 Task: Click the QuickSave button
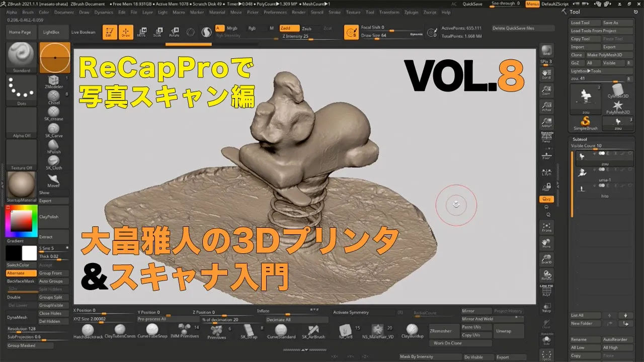[x=472, y=4]
